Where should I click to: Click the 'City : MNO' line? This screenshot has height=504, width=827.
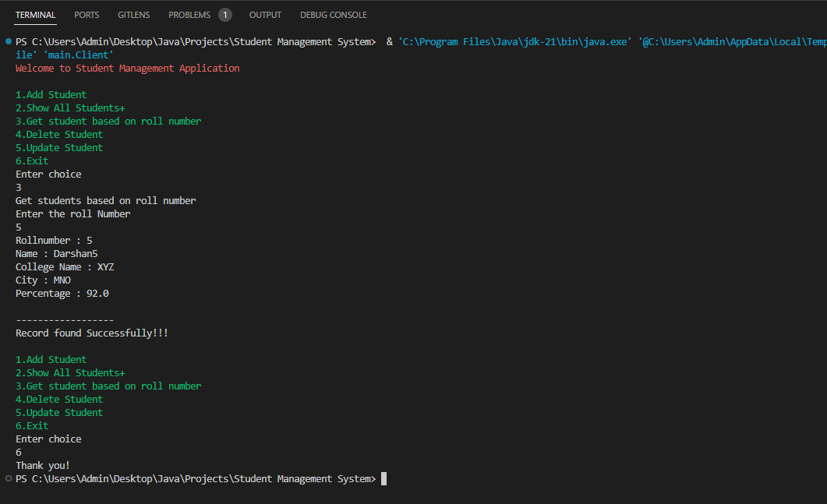43,280
